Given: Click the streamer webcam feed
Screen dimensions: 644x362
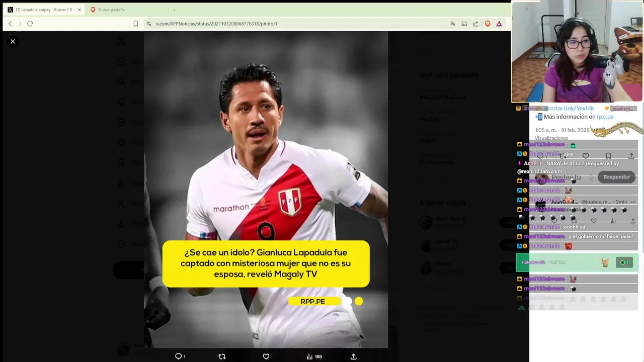Looking at the screenshot, I should click(578, 51).
